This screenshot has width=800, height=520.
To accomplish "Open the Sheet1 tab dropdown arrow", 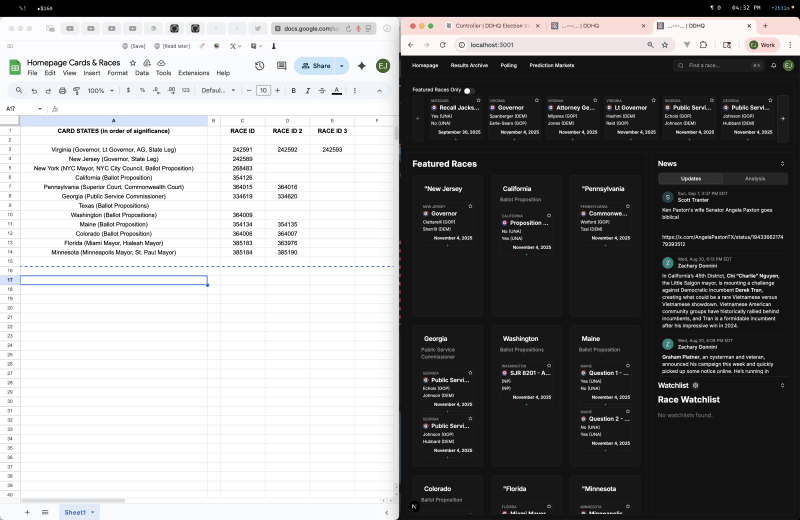I will (93, 512).
